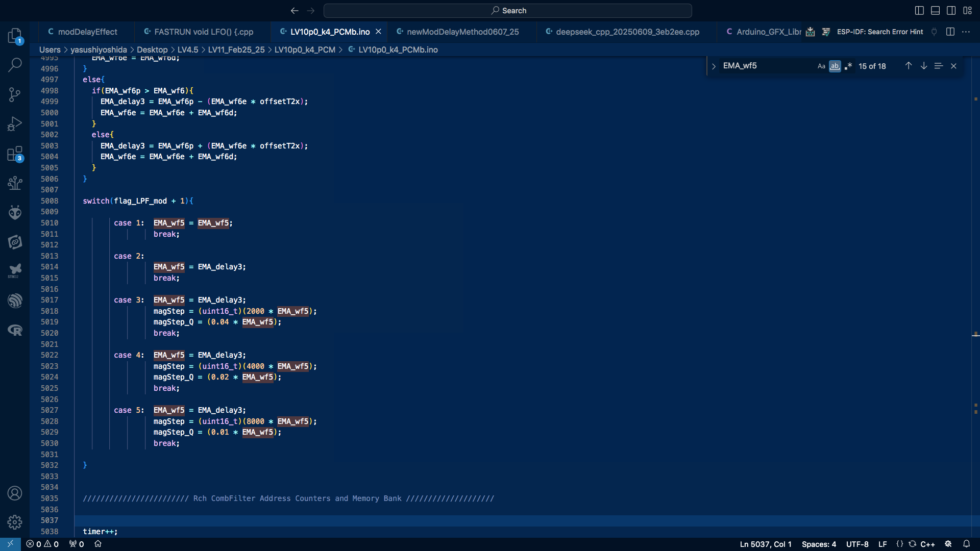The image size is (980, 551).
Task: Open the Espressif ESP-IDF sidebar icon
Action: coord(15,300)
